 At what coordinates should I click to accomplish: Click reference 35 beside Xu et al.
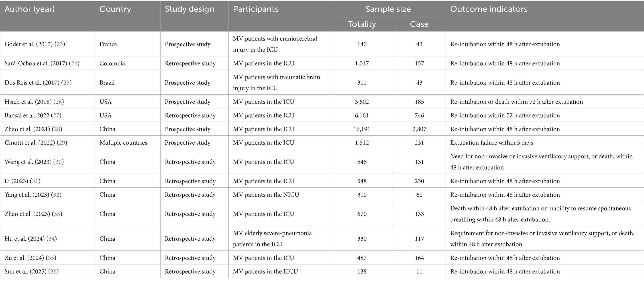click(x=51, y=258)
